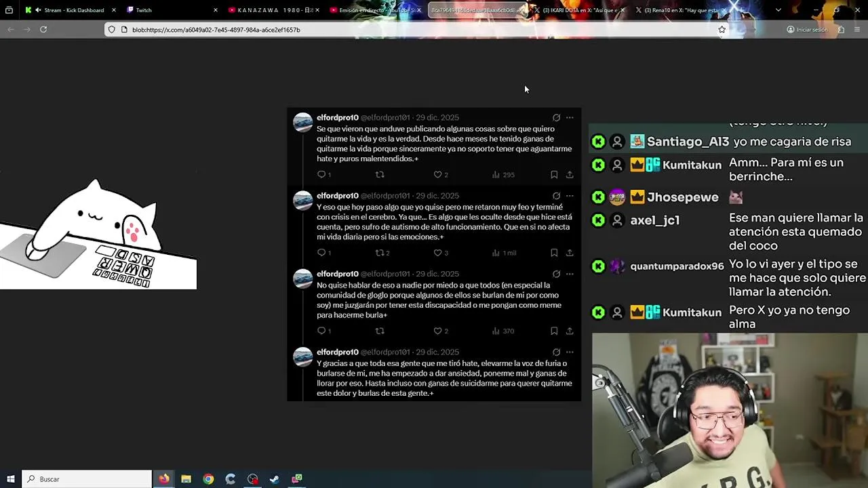Switch to Emisión en directo YouTube tab
This screenshot has width=868, height=488.
tap(376, 10)
